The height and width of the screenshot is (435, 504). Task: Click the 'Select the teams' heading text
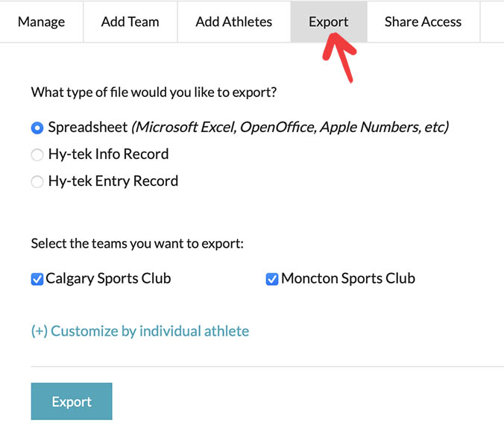coord(137,244)
